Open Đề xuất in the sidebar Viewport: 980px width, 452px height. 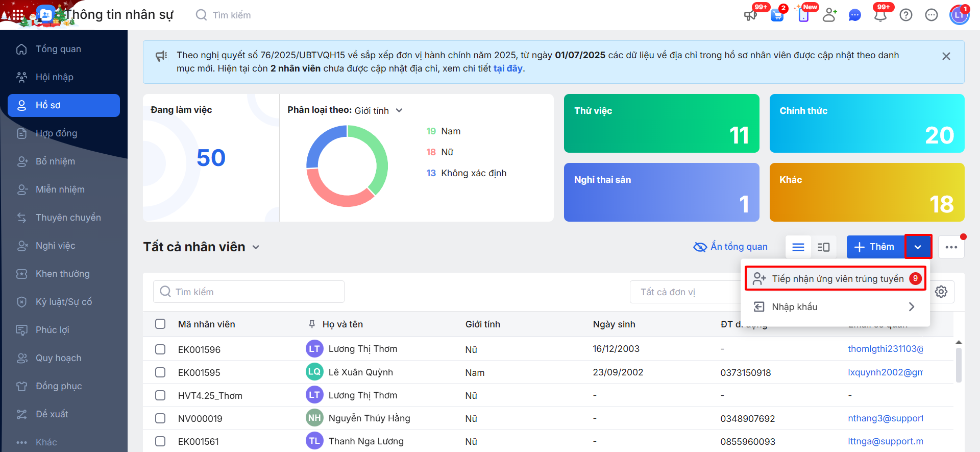click(x=64, y=414)
